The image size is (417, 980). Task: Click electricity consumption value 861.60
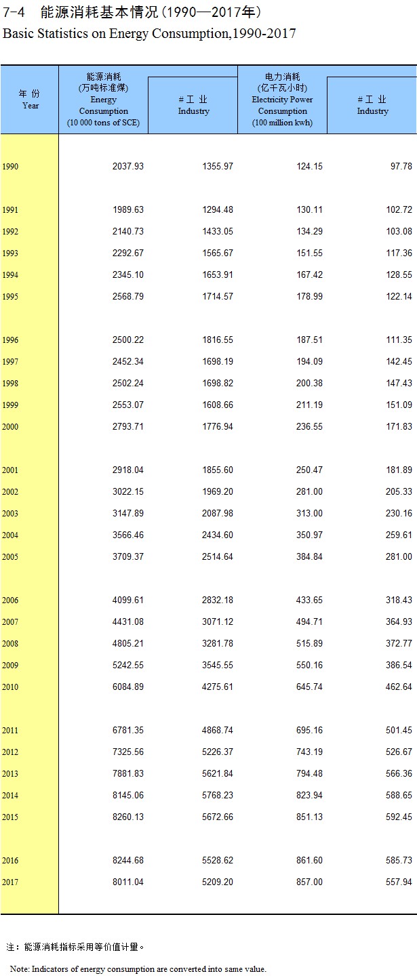[309, 861]
